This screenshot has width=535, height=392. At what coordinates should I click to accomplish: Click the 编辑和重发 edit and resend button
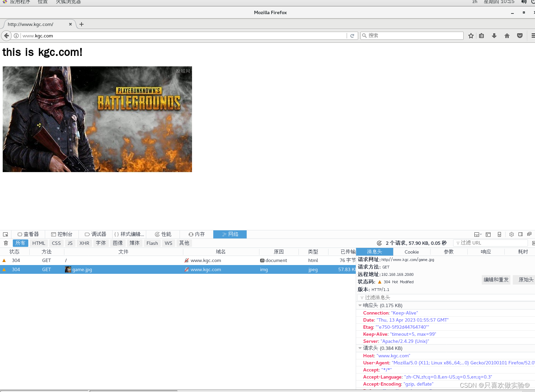496,280
